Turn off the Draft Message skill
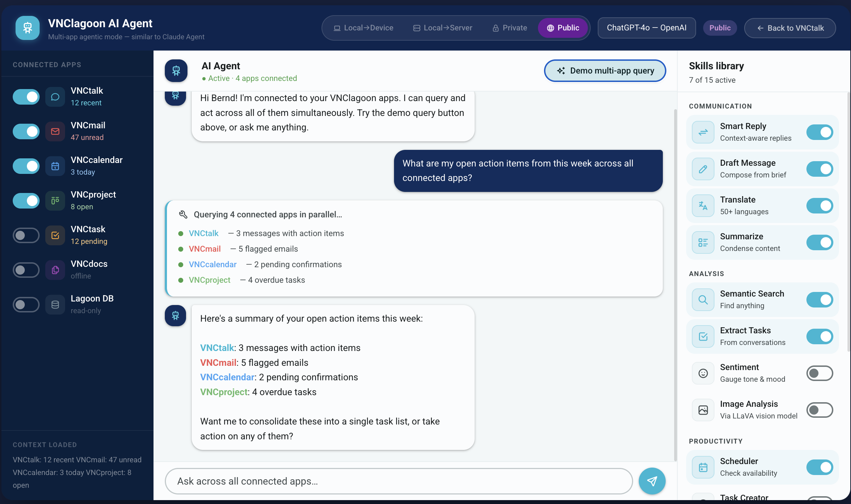Image resolution: width=851 pixels, height=504 pixels. click(x=820, y=169)
